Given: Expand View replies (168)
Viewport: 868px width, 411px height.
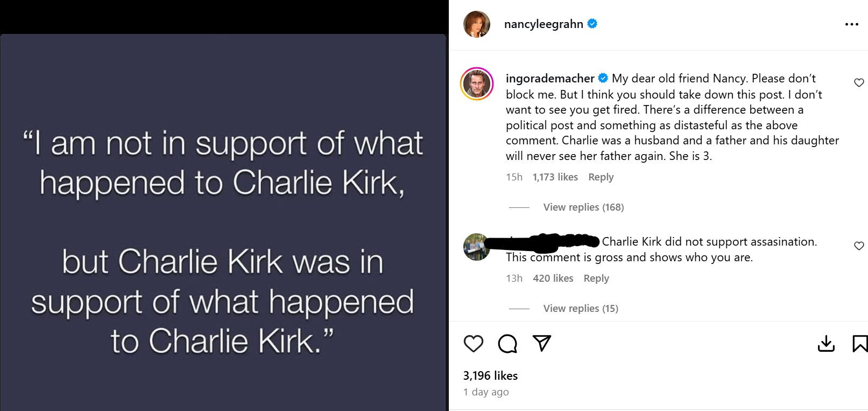Looking at the screenshot, I should point(583,207).
